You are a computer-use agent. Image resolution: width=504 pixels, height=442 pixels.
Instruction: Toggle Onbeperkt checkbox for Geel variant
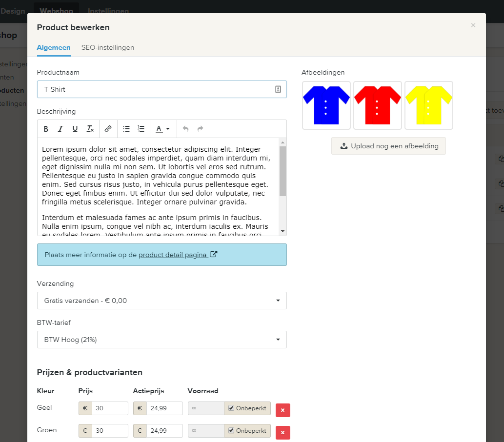[231, 408]
